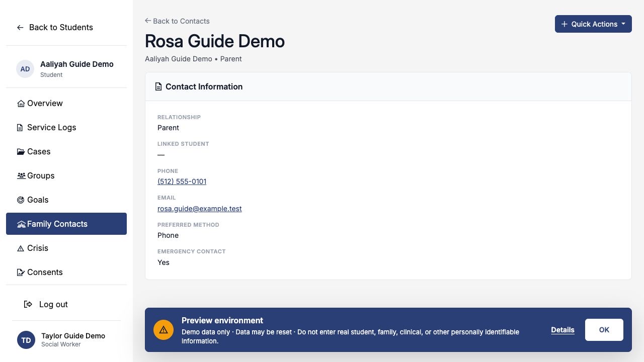Select Family Contacts in sidebar
This screenshot has height=362, width=644.
[66, 224]
